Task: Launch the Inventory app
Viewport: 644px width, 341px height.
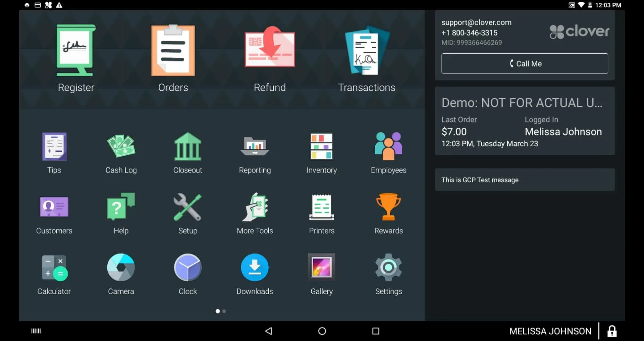Action: coord(322,153)
